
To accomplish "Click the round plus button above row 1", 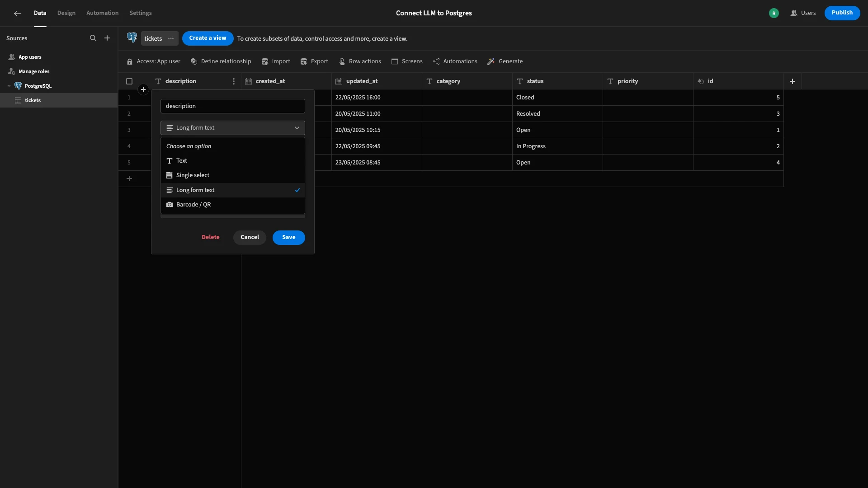I will click(143, 89).
